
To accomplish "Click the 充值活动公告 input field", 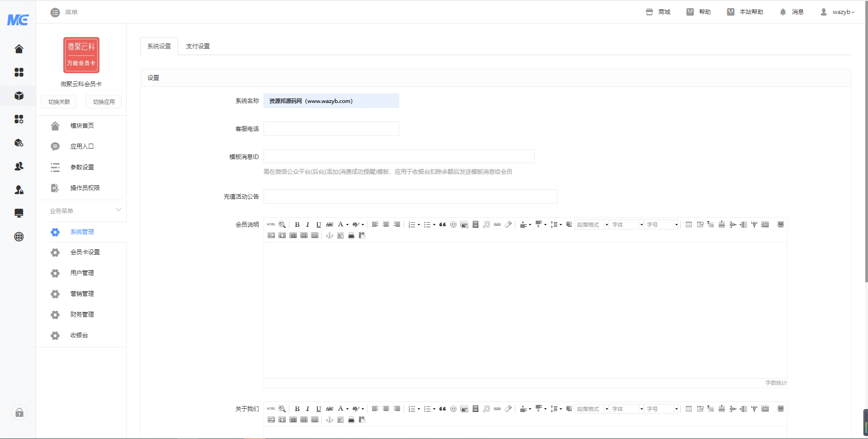I will click(410, 196).
